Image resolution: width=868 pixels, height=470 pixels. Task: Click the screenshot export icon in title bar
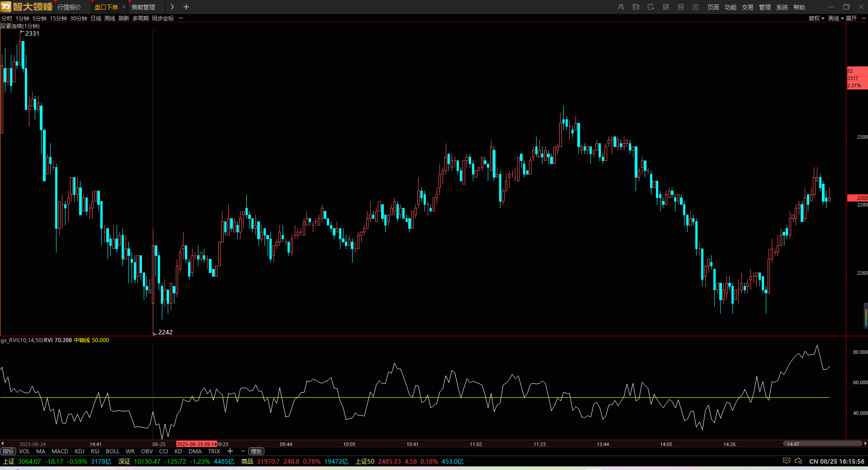(651, 7)
